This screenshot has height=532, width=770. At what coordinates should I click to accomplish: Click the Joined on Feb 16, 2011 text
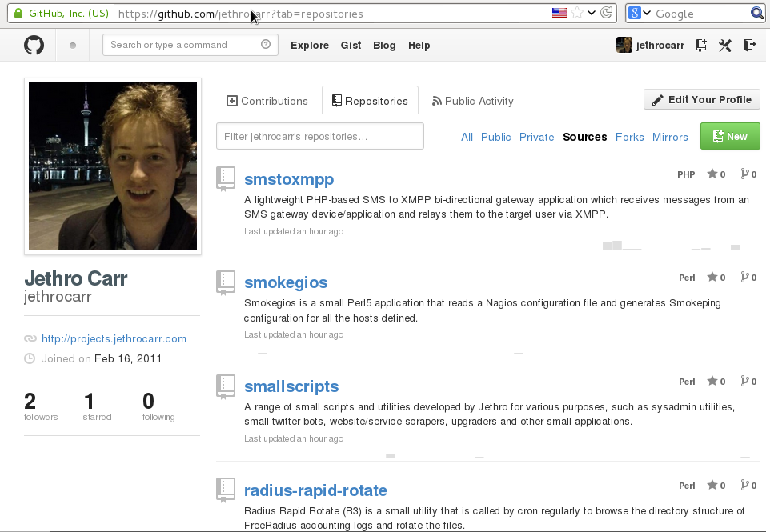(101, 358)
